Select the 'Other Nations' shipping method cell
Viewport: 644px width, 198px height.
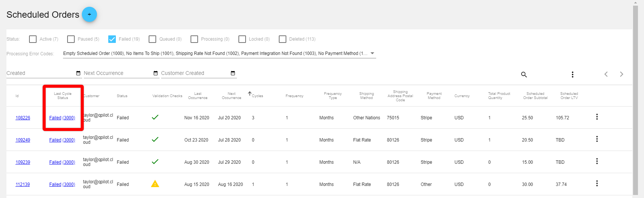(367, 118)
